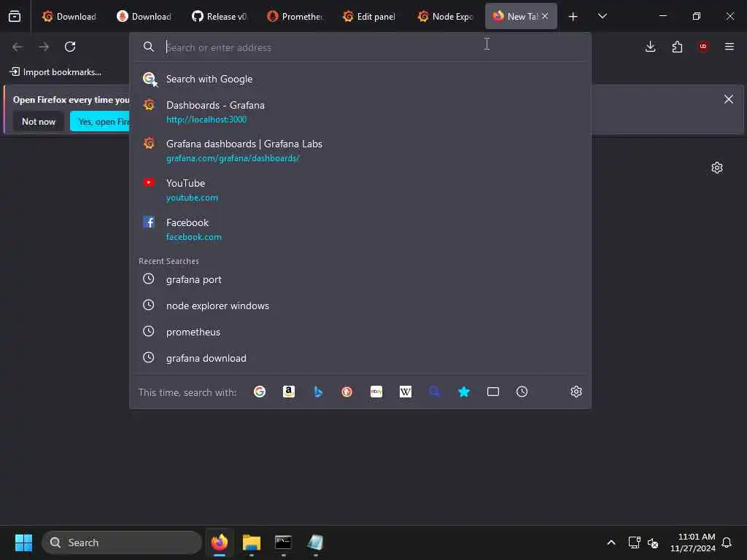Open the uBlock Origin extension icon
The image size is (747, 560).
703,47
